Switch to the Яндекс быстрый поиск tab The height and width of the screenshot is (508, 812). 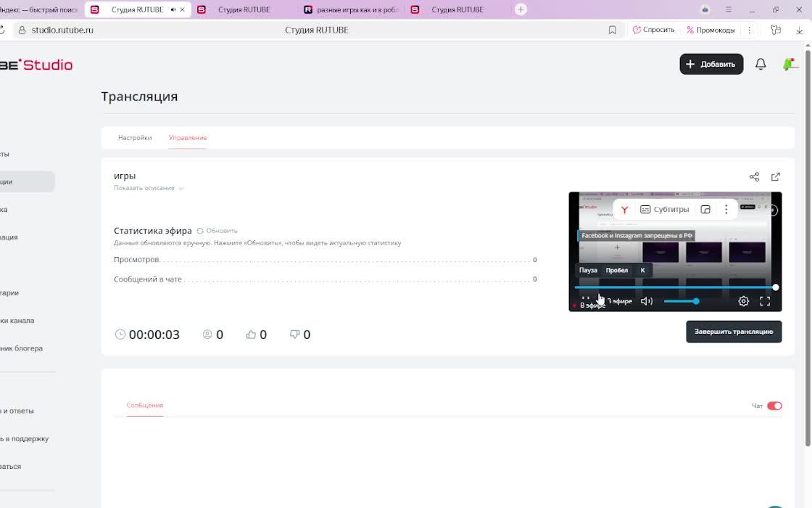[39, 9]
